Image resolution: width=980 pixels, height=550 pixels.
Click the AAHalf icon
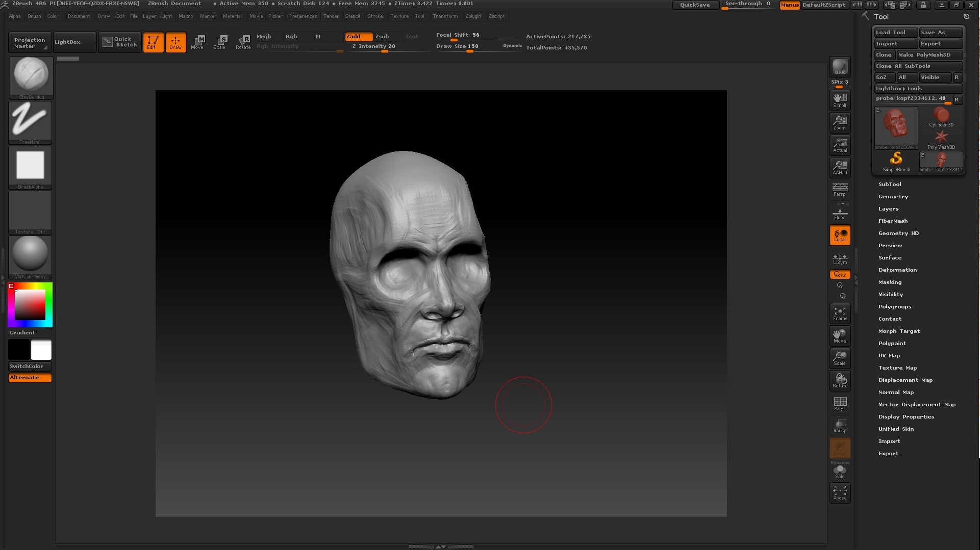[840, 167]
